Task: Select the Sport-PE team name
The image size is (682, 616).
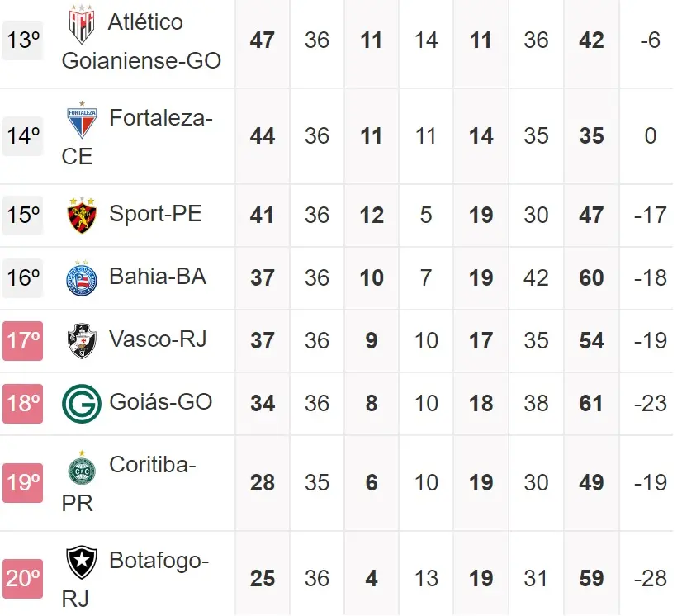Action: click(x=155, y=214)
